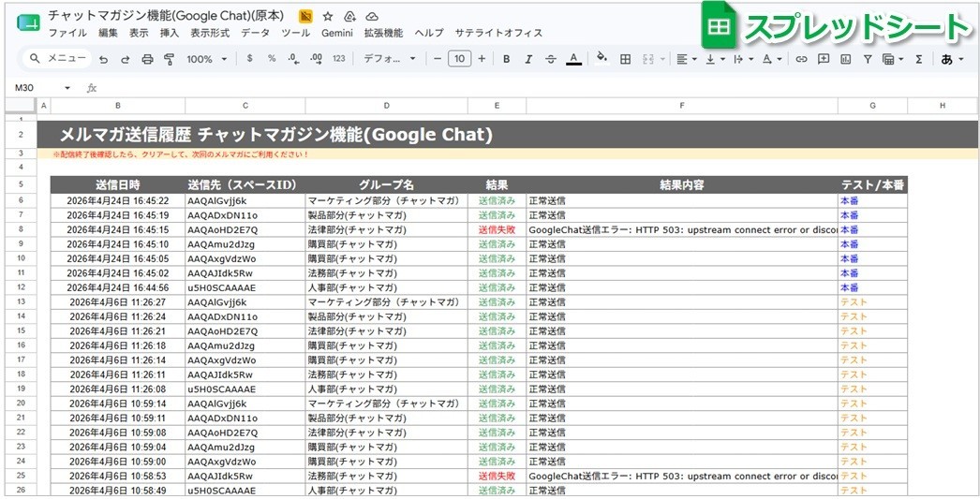Click the print icon in toolbar
Viewport: 980px width, 499px height.
(x=147, y=59)
